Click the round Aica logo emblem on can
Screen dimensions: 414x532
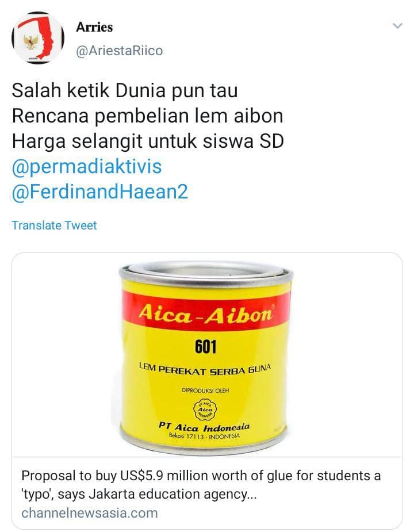[x=205, y=409]
